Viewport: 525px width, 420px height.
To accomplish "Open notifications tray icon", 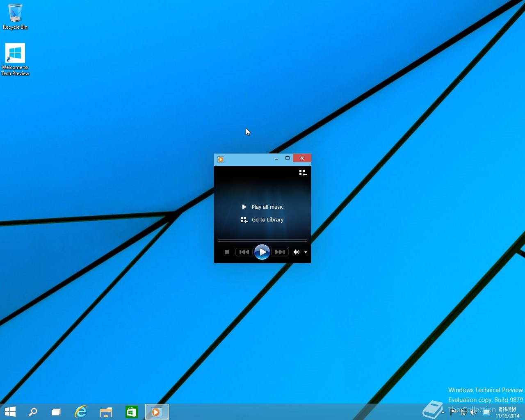I will pyautogui.click(x=486, y=412).
